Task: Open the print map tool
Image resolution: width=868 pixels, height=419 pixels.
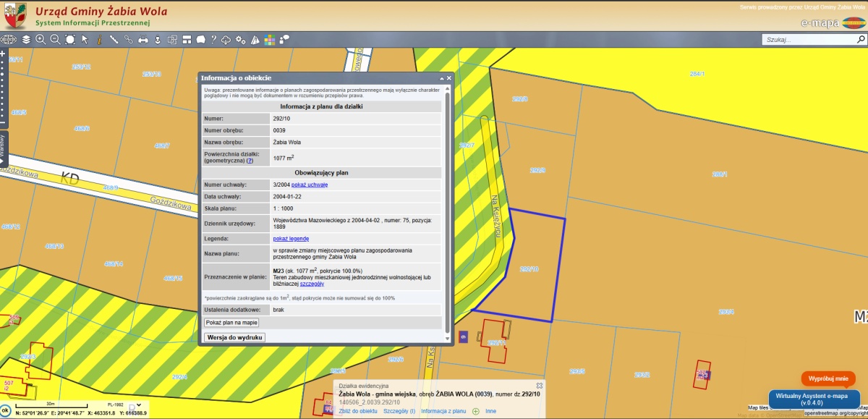Action: point(143,40)
